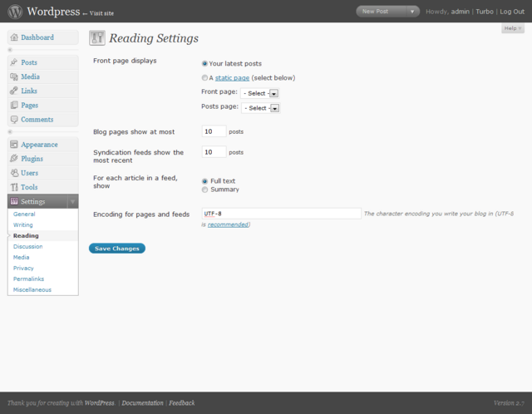Click the syndication feeds count field
The height and width of the screenshot is (414, 532).
(214, 152)
